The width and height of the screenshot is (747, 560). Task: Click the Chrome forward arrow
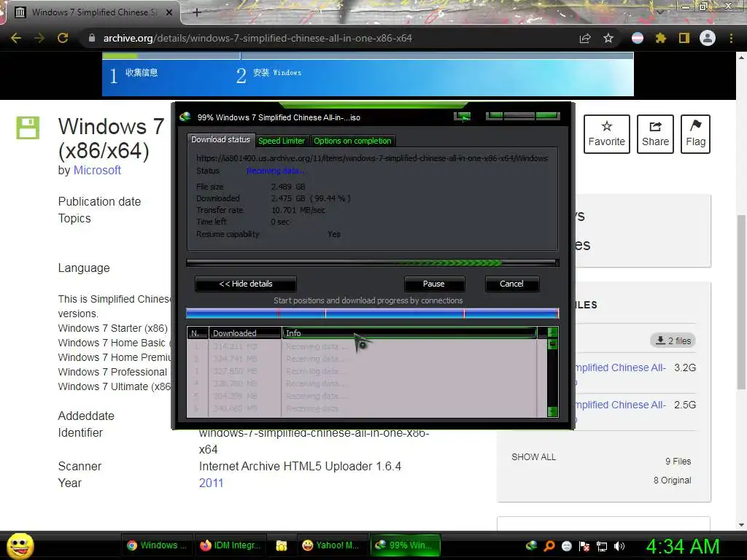click(x=39, y=38)
